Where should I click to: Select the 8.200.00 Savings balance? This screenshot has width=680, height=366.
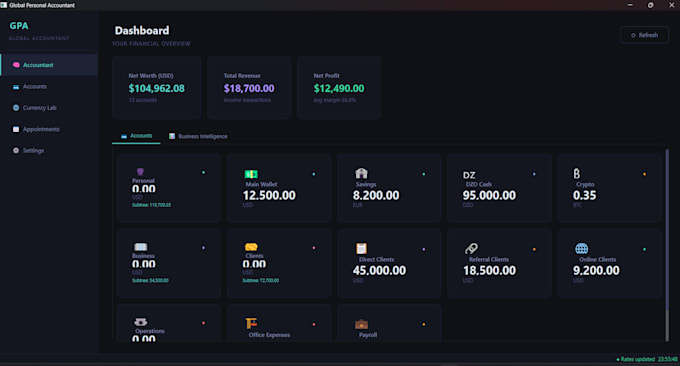tap(376, 195)
